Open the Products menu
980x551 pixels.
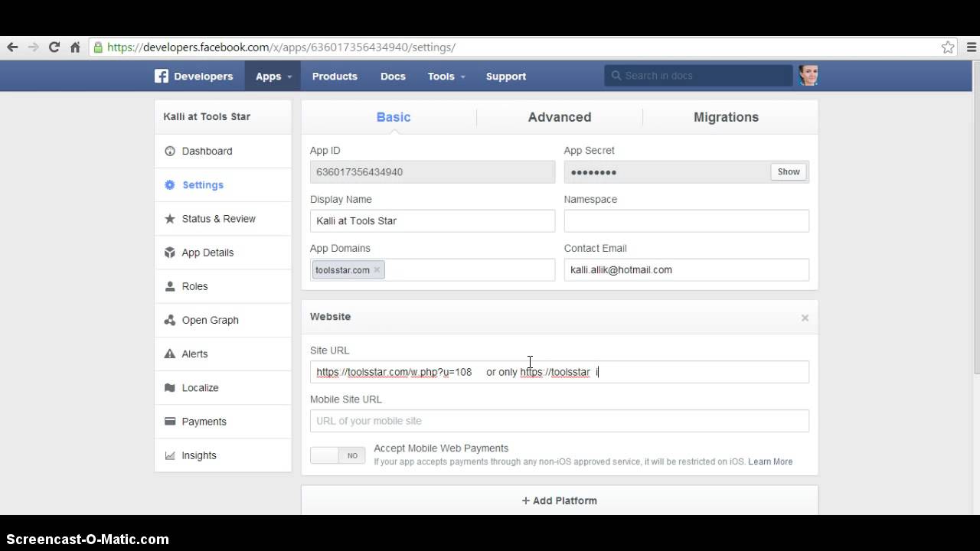tap(335, 77)
